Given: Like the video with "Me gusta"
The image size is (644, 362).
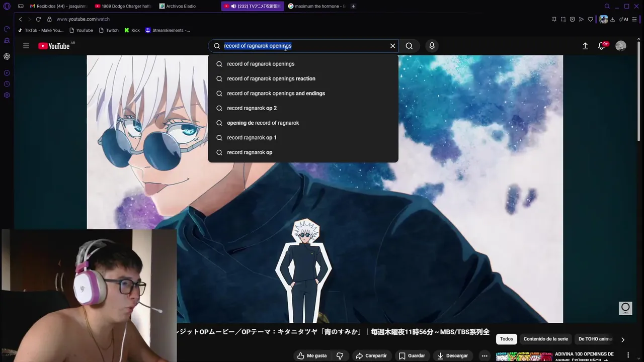Looking at the screenshot, I should tap(312, 355).
